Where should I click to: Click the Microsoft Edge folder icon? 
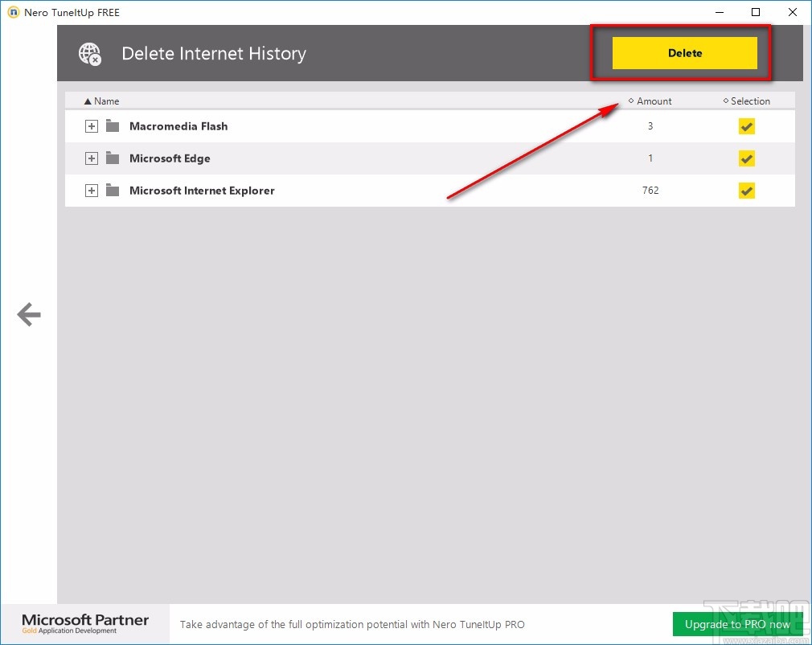coord(113,158)
